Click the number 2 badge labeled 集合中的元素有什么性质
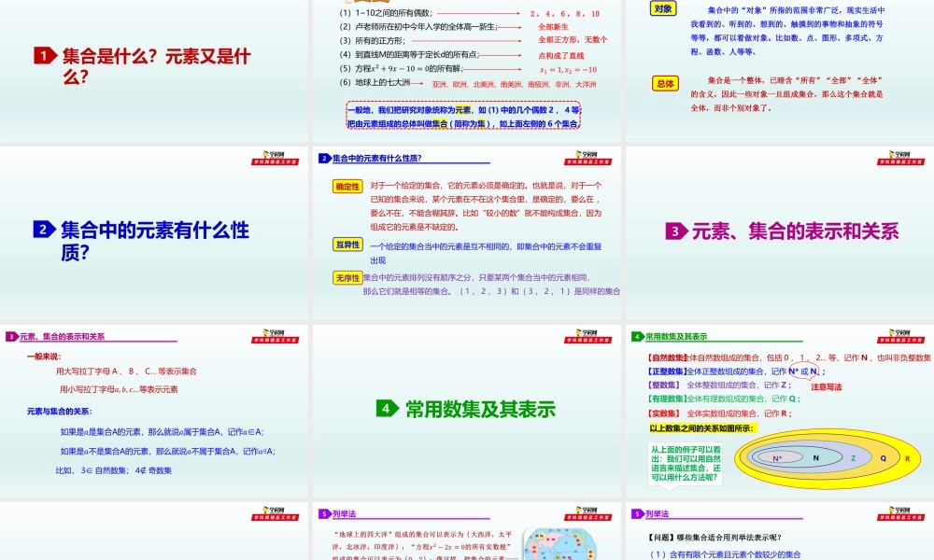934x560 pixels. [x=42, y=231]
